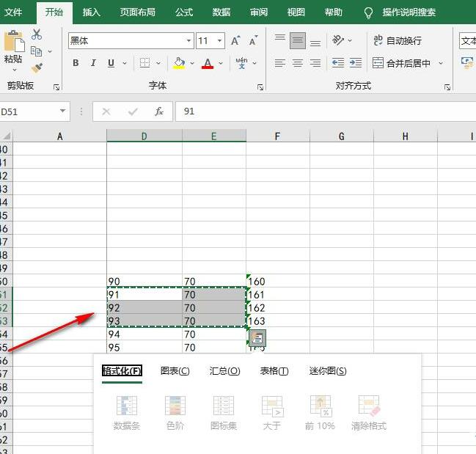Click the Cut scissors icon
This screenshot has height=454, width=476.
click(x=37, y=34)
